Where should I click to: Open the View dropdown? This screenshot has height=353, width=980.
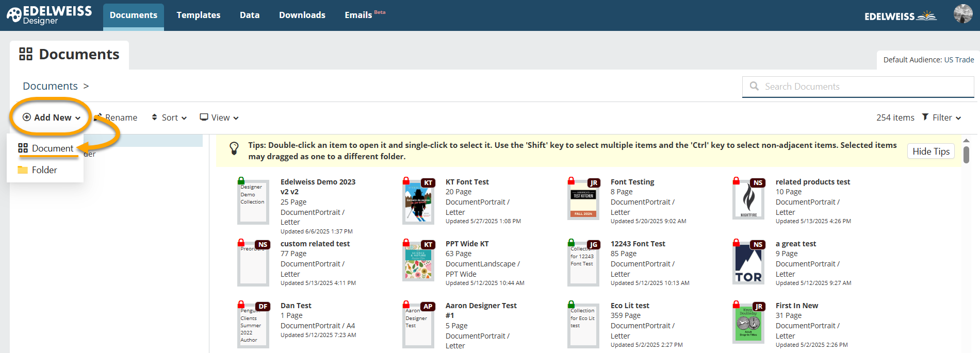[220, 117]
